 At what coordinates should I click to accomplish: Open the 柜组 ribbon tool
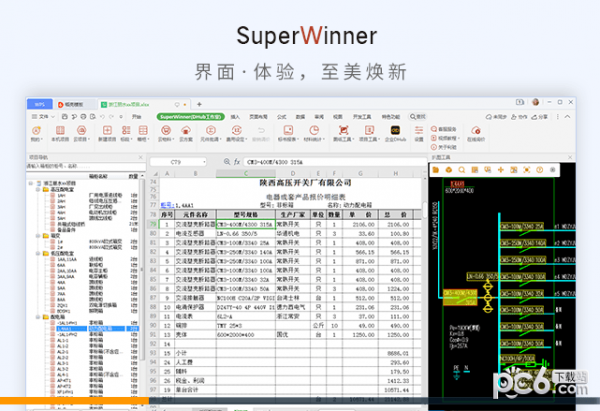click(x=126, y=134)
